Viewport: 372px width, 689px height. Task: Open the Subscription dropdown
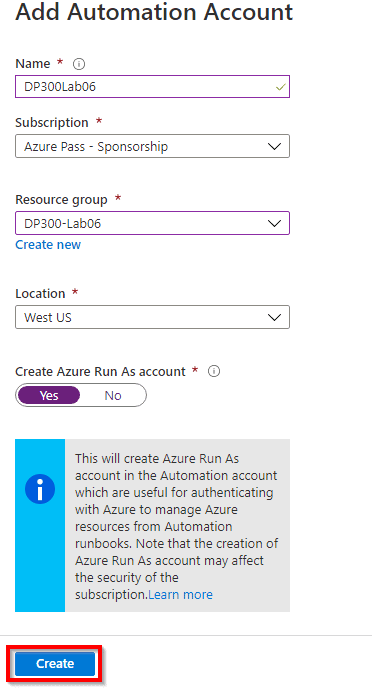152,146
